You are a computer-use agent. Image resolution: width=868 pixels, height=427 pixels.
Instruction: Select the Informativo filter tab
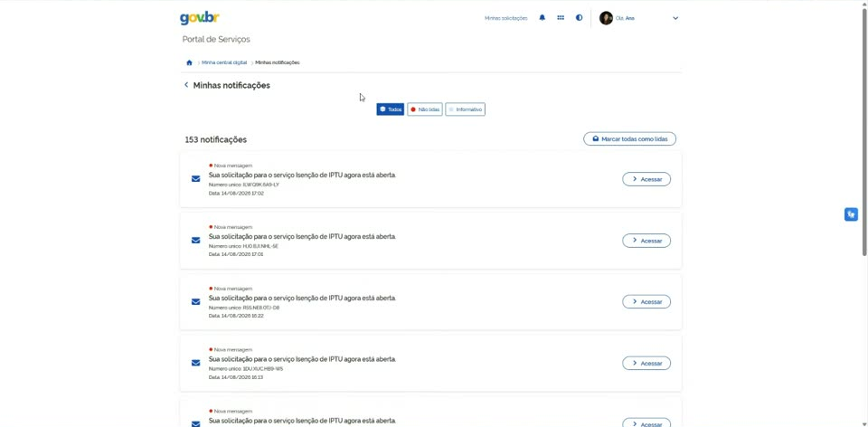click(465, 109)
